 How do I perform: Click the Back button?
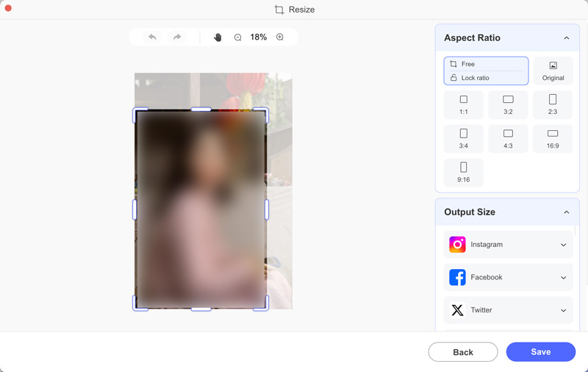click(463, 352)
